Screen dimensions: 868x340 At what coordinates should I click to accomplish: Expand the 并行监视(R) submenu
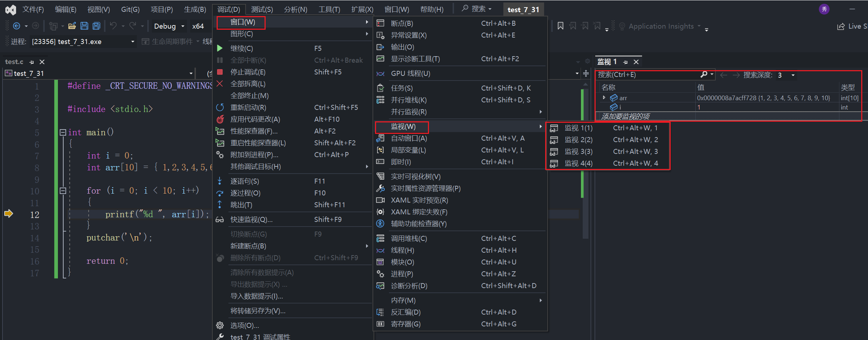[x=460, y=112]
